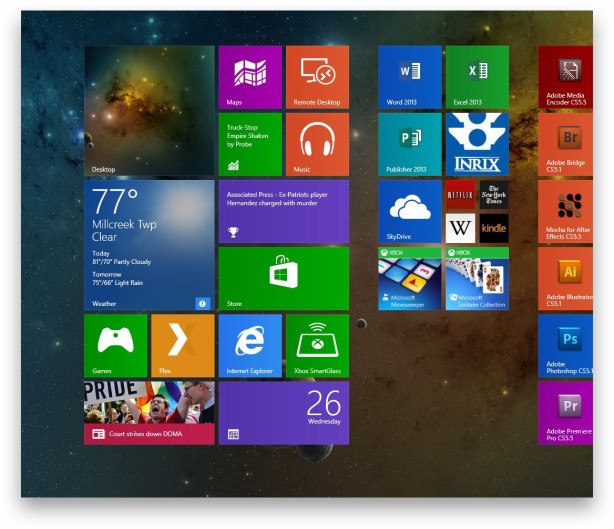Open the Wikipedia W tile
The height and width of the screenshot is (529, 614).
[x=460, y=228]
